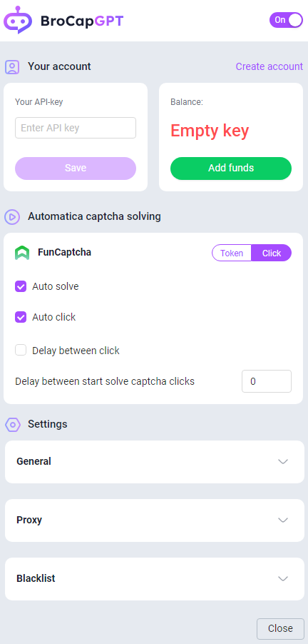Open the Create account link
This screenshot has width=308, height=644.
269,66
